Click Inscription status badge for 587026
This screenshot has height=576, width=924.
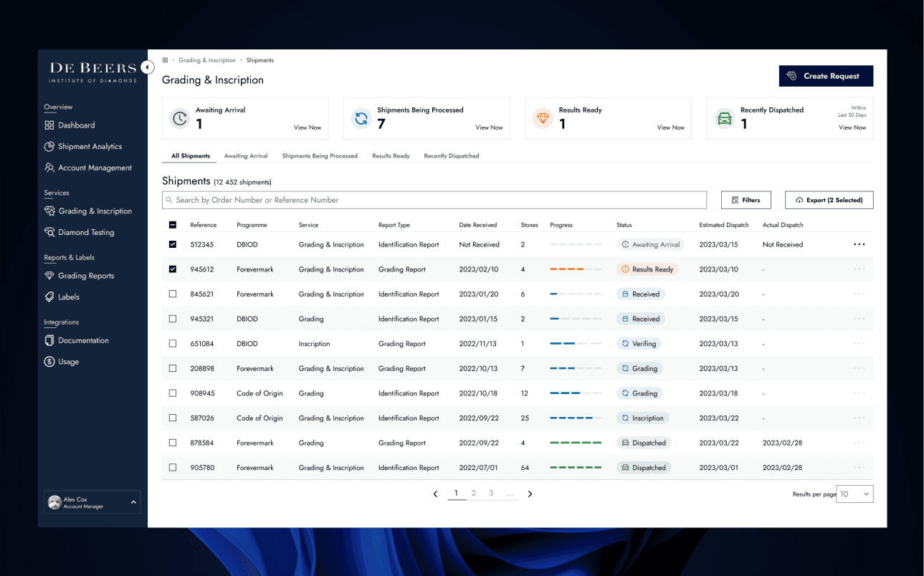[643, 418]
